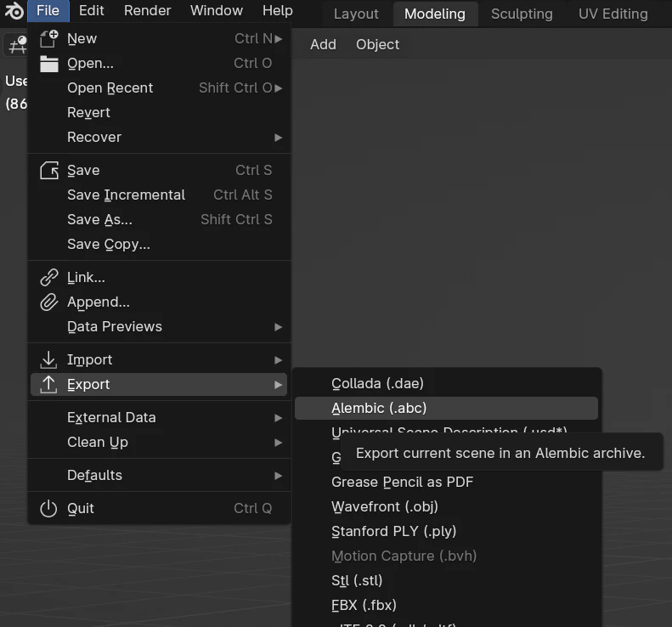Screen dimensions: 672x627
Task: Choose FBX (.fbx) export option
Action: (446, 605)
